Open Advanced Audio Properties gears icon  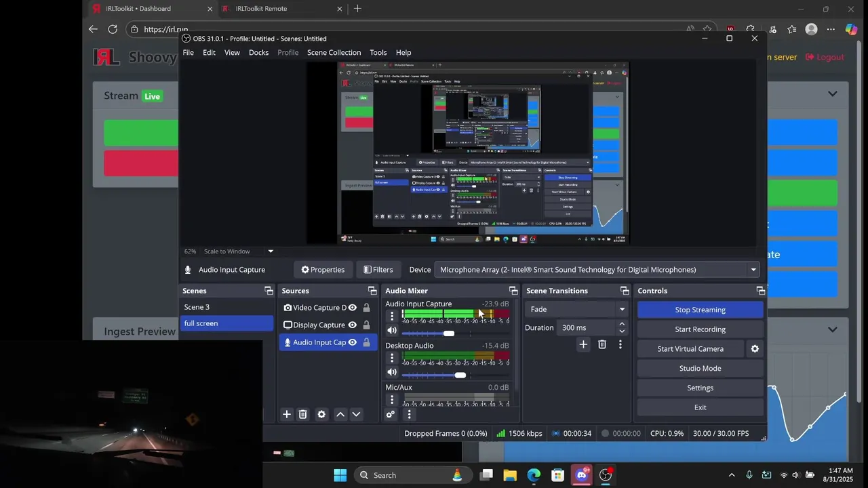[391, 415]
